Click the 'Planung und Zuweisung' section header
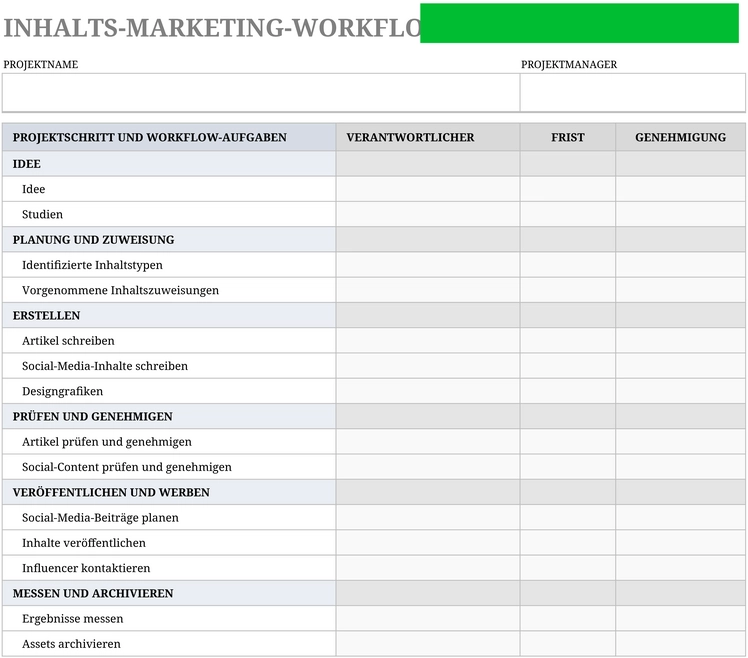748x658 pixels. [x=169, y=240]
